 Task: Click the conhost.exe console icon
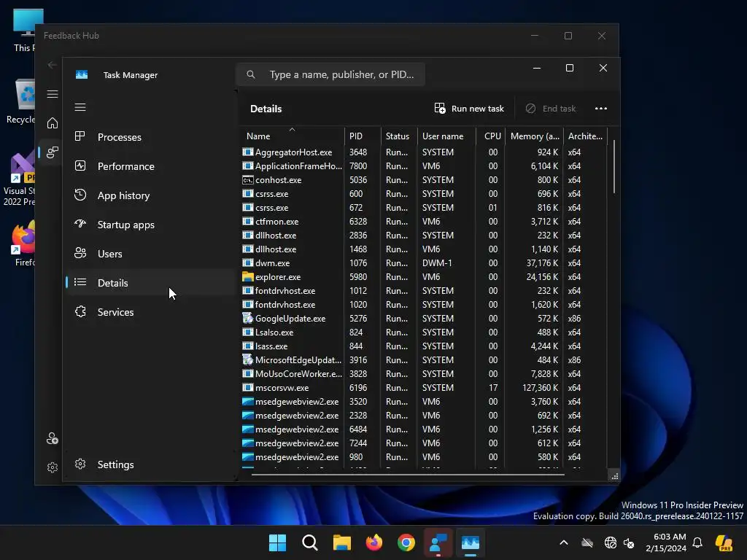pyautogui.click(x=248, y=180)
